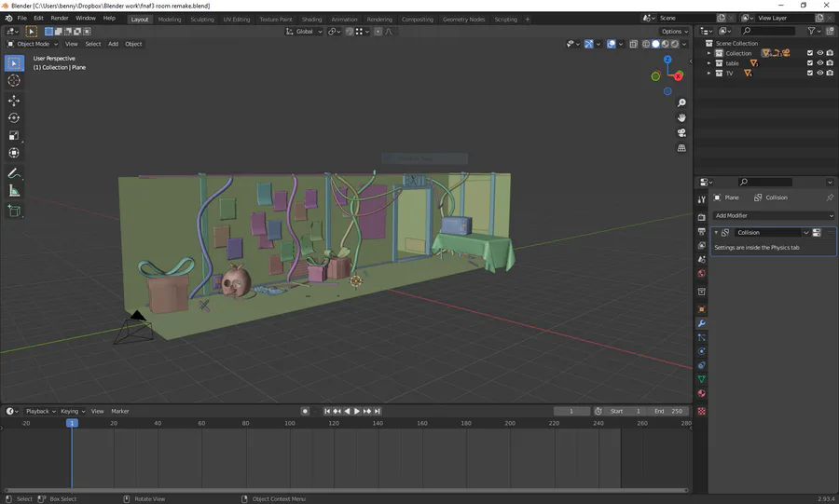Screen dimensions: 839x504
Task: Open the Render menu
Action: [x=60, y=18]
